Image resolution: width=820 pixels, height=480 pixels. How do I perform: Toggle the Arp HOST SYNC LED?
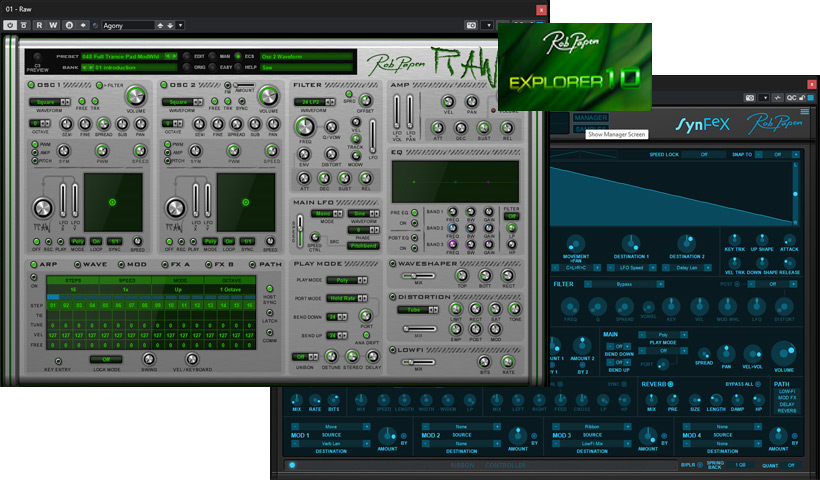pos(270,289)
